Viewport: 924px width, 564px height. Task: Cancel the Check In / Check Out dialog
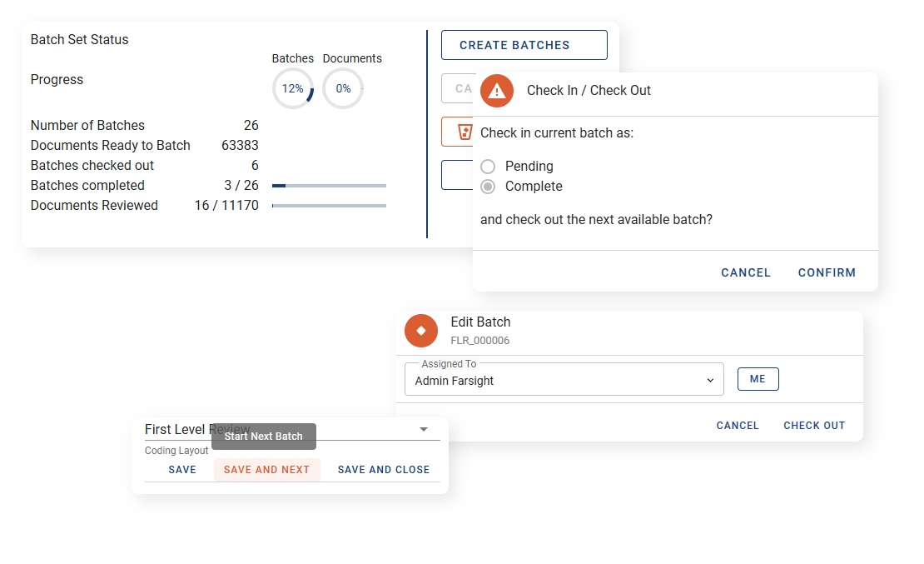pos(746,272)
